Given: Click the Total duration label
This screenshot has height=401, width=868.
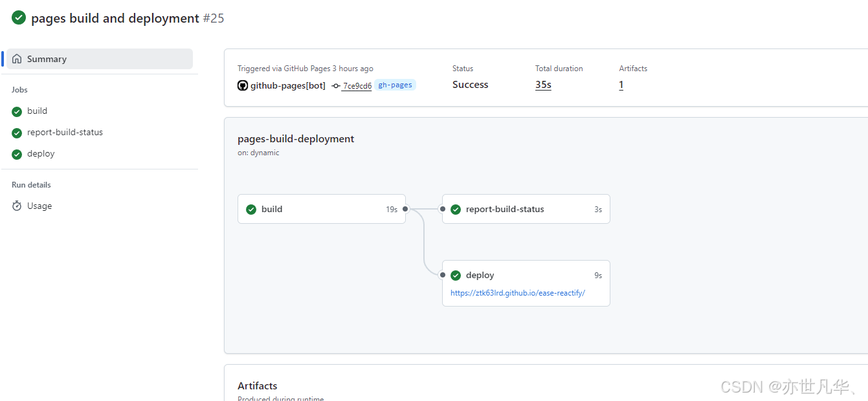Looking at the screenshot, I should [x=559, y=69].
